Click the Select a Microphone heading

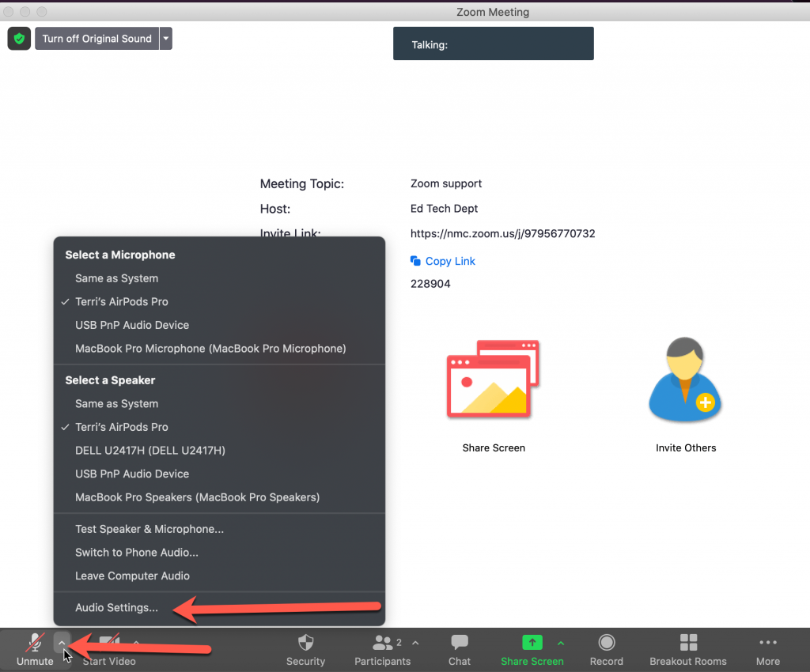[x=120, y=255]
